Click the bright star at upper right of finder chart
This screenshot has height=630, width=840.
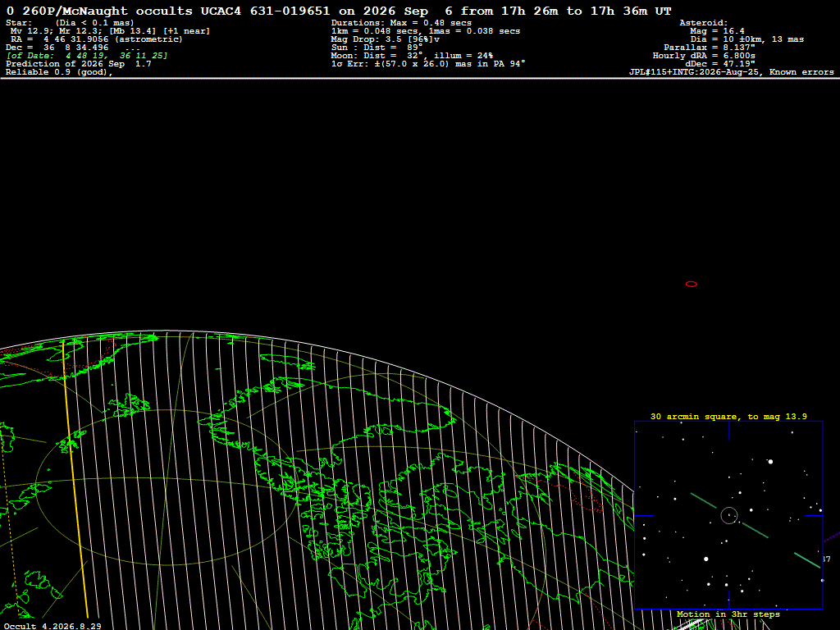(770, 461)
